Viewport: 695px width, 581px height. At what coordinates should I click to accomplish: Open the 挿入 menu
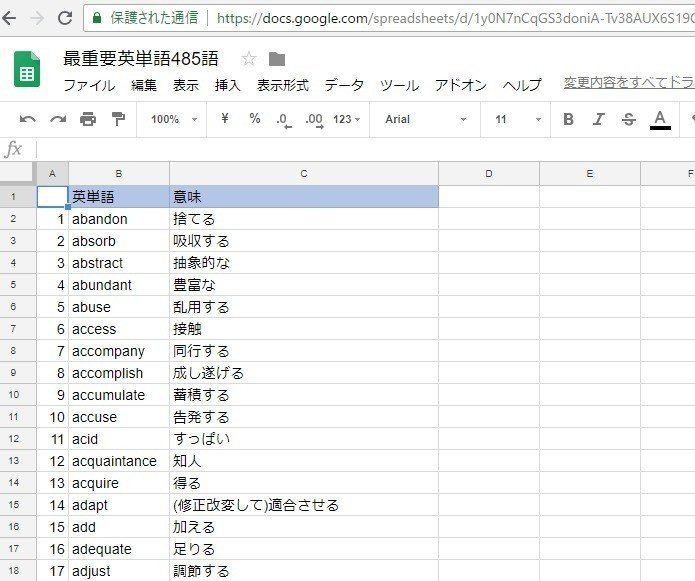point(228,85)
